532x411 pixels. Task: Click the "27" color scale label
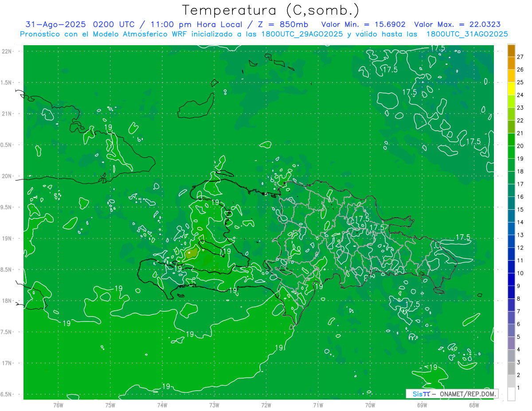point(520,57)
